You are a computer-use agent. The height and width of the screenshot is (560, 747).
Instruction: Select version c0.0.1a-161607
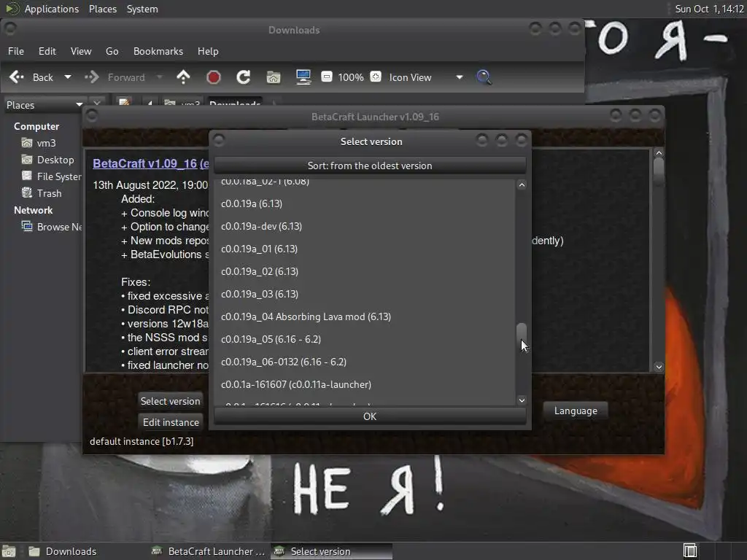pyautogui.click(x=365, y=384)
